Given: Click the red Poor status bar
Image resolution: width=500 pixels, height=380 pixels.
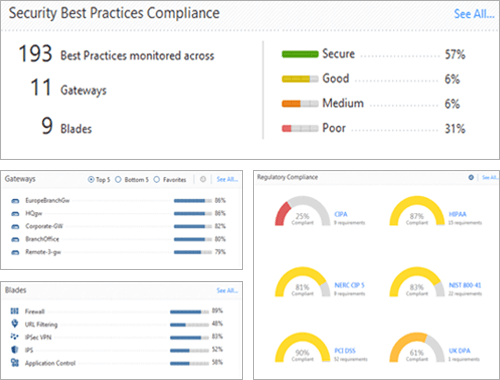Looking at the screenshot, I should [x=300, y=128].
